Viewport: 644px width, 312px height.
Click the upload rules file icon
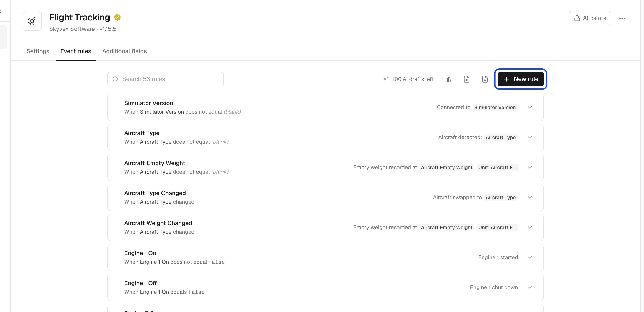pos(466,79)
